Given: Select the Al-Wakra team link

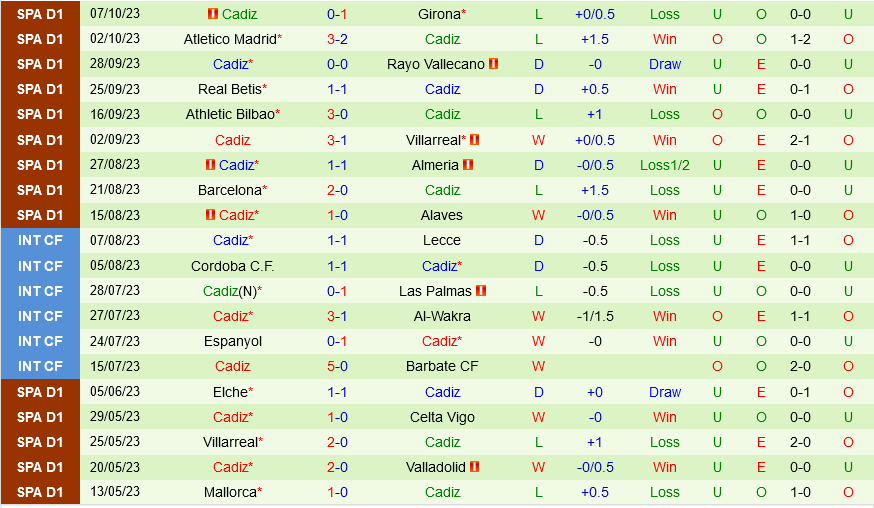Looking at the screenshot, I should tap(442, 316).
